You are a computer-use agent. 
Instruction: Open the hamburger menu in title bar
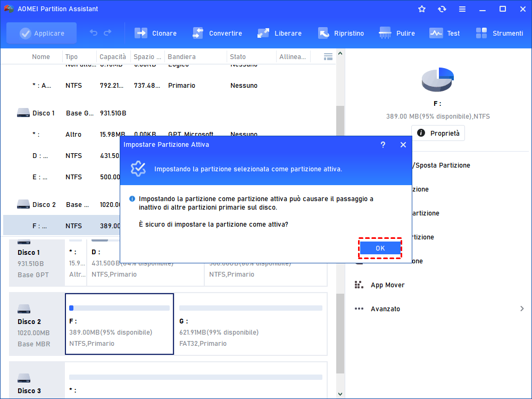462,9
